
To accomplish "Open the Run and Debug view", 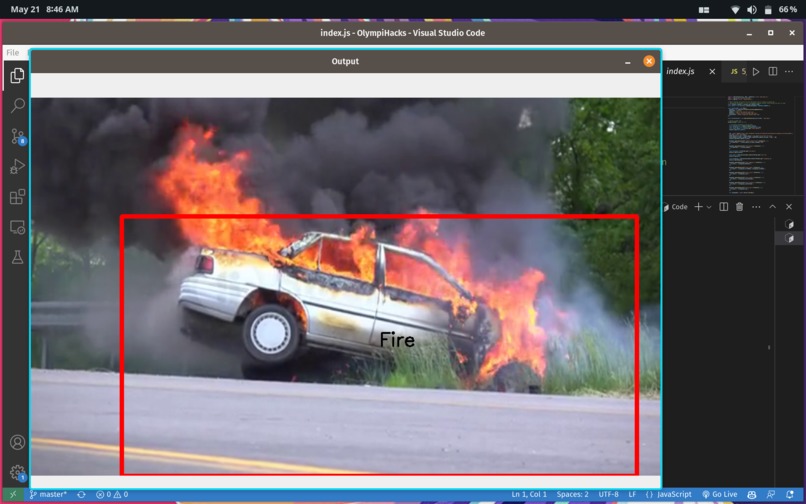I will tap(17, 166).
